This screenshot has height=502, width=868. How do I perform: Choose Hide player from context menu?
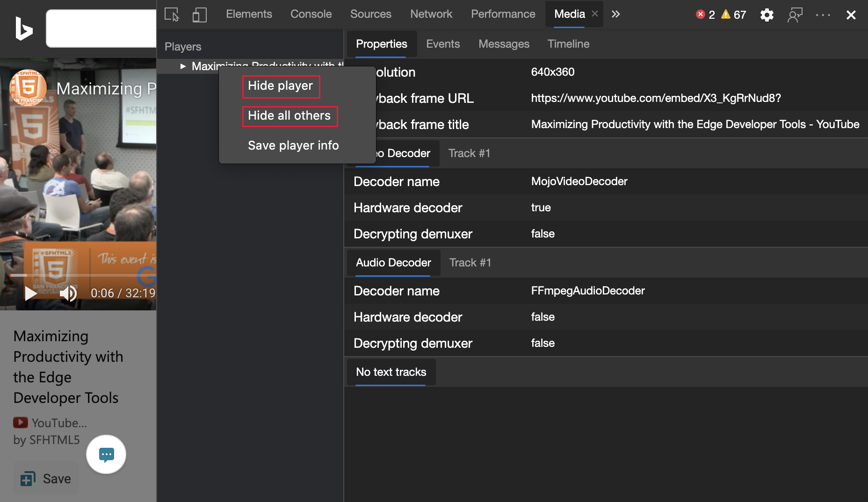[281, 86]
